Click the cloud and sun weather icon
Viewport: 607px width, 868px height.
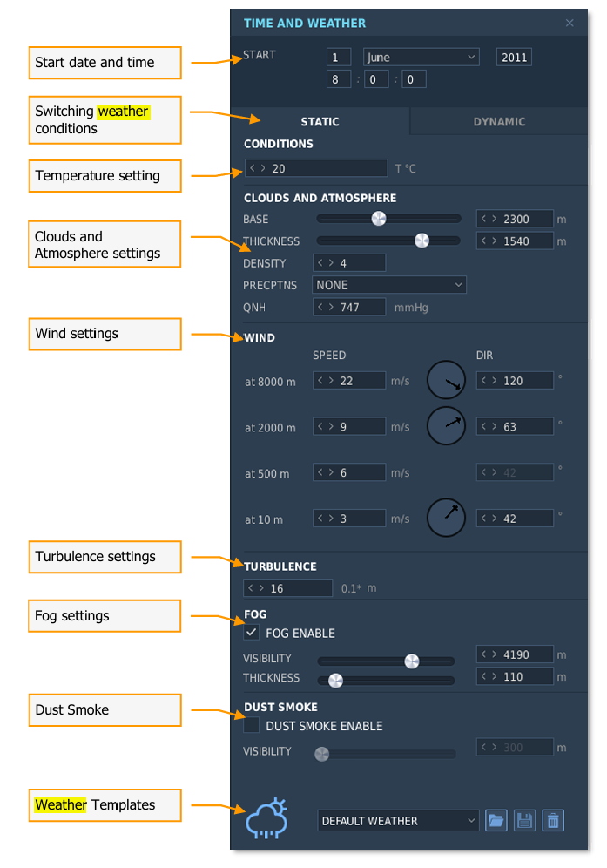coord(267,818)
